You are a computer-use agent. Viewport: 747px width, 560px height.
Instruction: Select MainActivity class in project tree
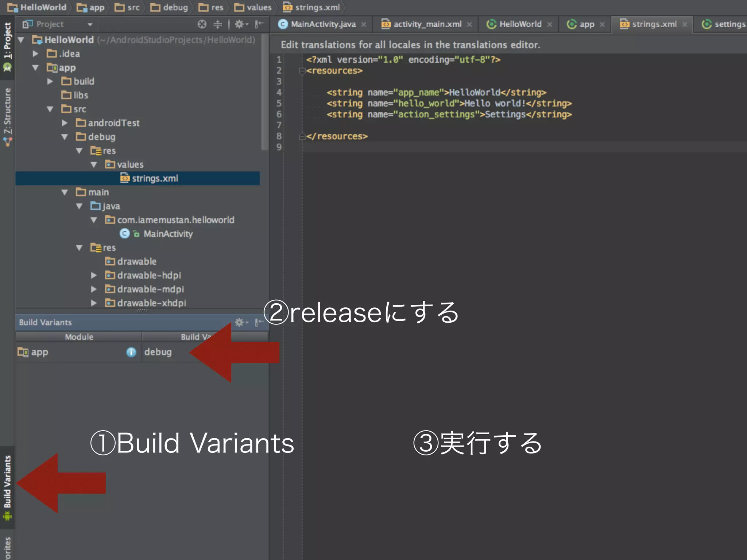tap(168, 234)
